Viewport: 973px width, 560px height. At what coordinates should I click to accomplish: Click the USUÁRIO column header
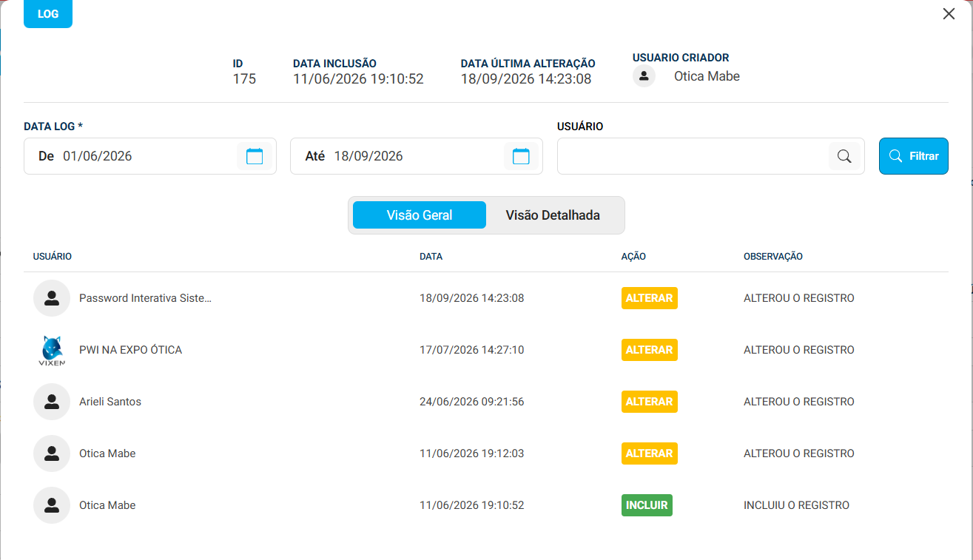coord(53,257)
